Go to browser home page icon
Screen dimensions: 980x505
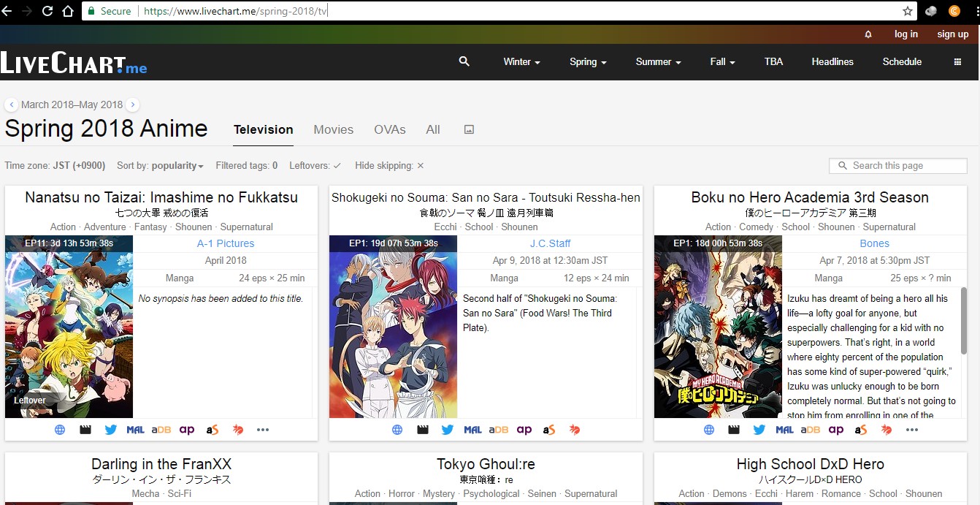68,11
